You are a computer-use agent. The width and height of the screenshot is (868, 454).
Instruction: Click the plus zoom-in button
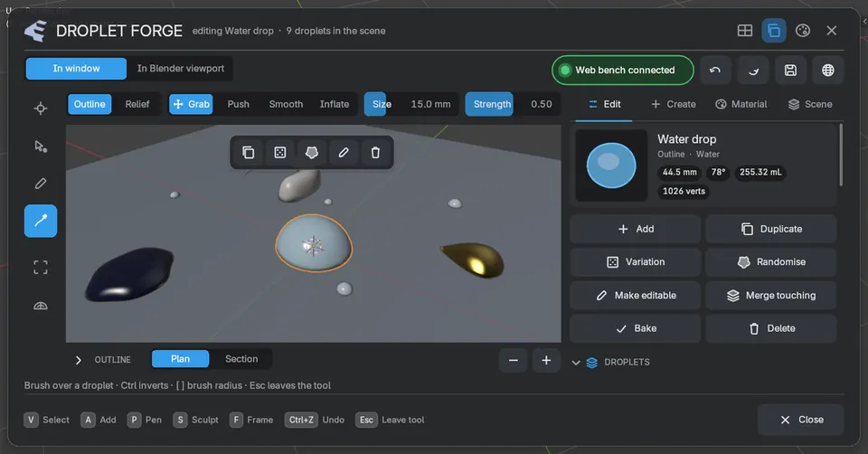click(546, 361)
